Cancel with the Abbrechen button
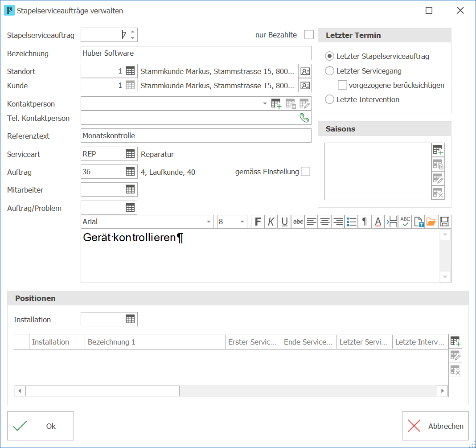Image resolution: width=476 pixels, height=448 pixels. point(435,426)
